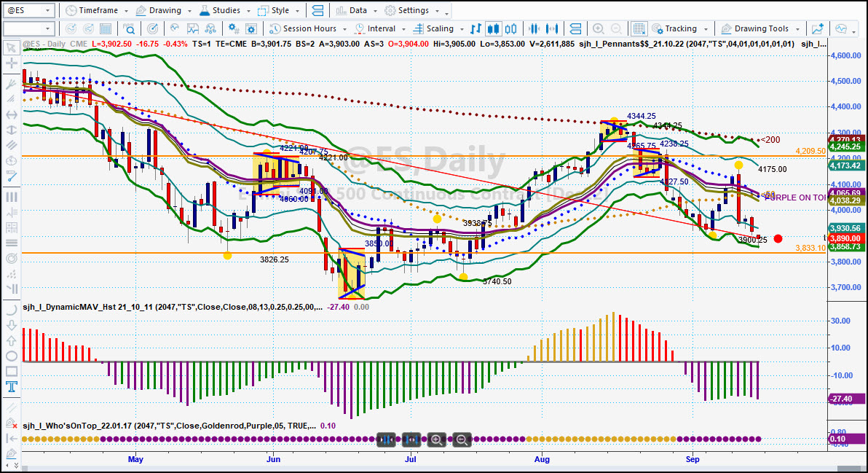Click the 3826.25 price annotation
The width and height of the screenshot is (868, 473).
tap(274, 259)
